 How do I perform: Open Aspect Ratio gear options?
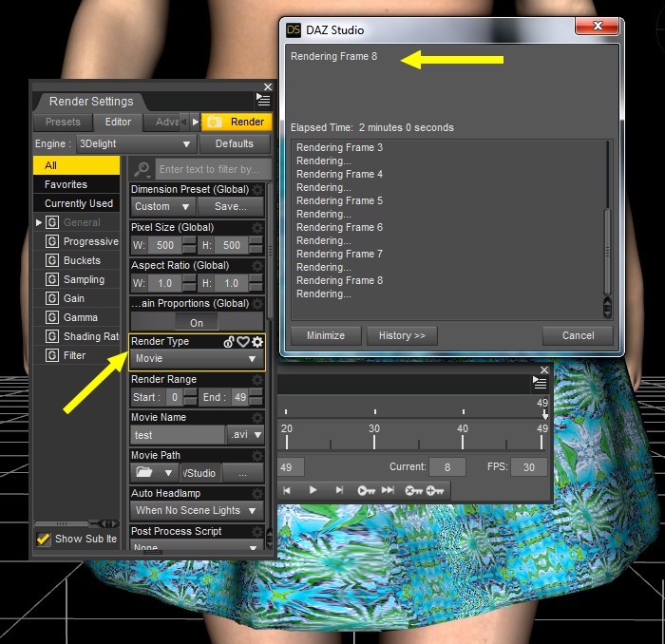pyautogui.click(x=257, y=266)
